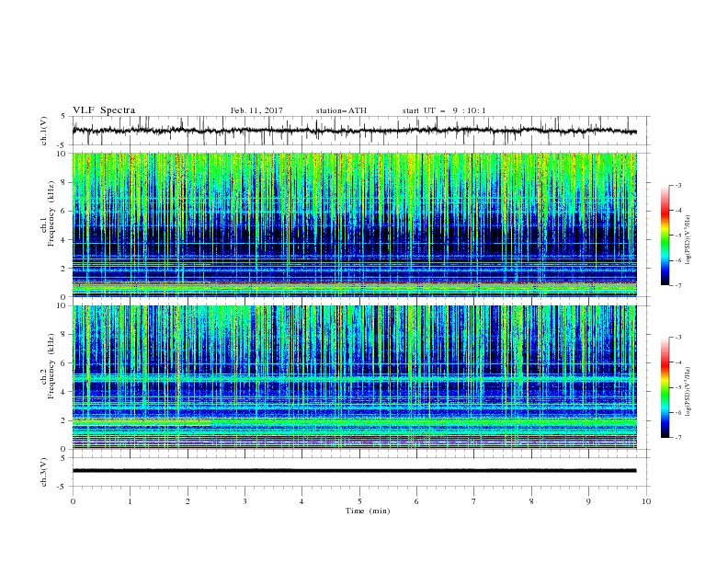Click the "start UT = 9:10:1" header text
The image size is (728, 563).
click(x=444, y=110)
